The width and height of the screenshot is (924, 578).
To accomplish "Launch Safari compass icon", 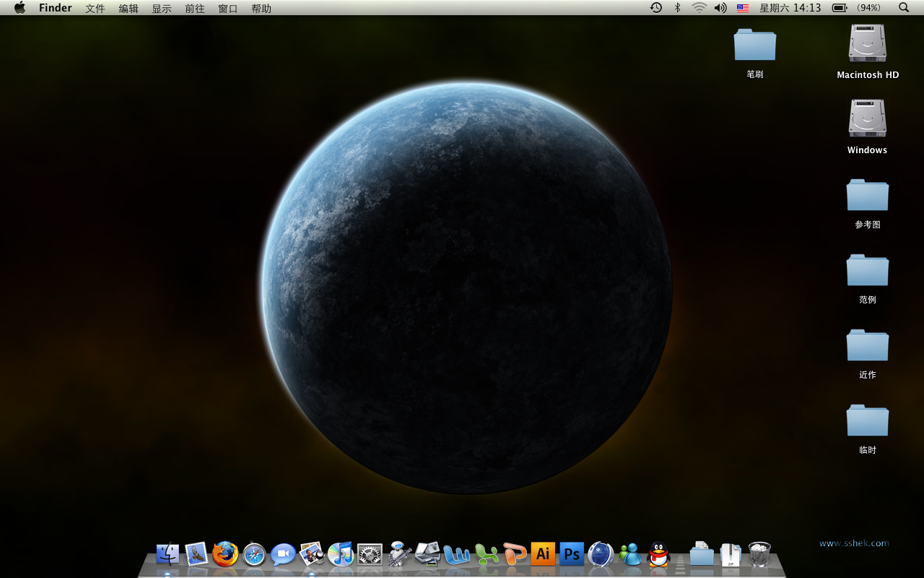I will 254,554.
